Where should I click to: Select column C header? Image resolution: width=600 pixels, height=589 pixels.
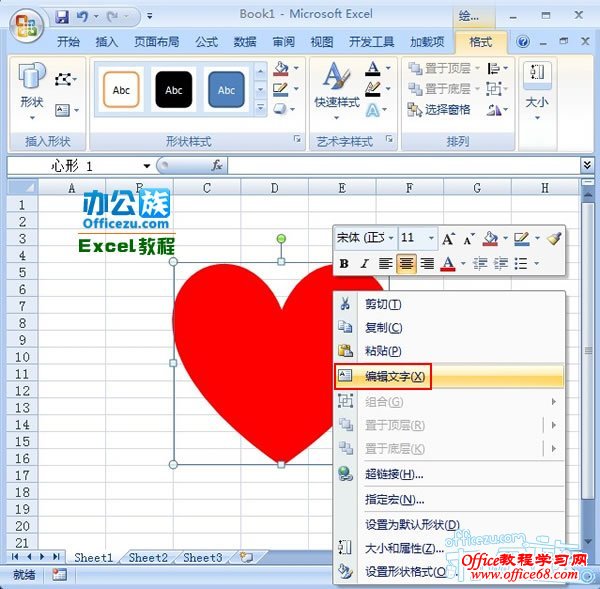click(207, 188)
